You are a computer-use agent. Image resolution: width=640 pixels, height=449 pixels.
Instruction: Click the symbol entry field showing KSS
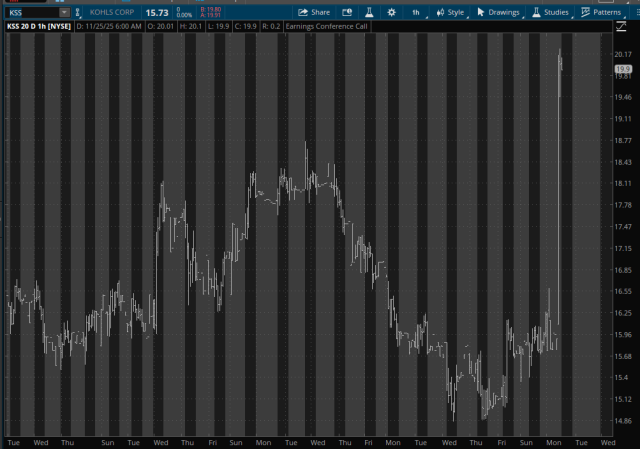(30, 12)
